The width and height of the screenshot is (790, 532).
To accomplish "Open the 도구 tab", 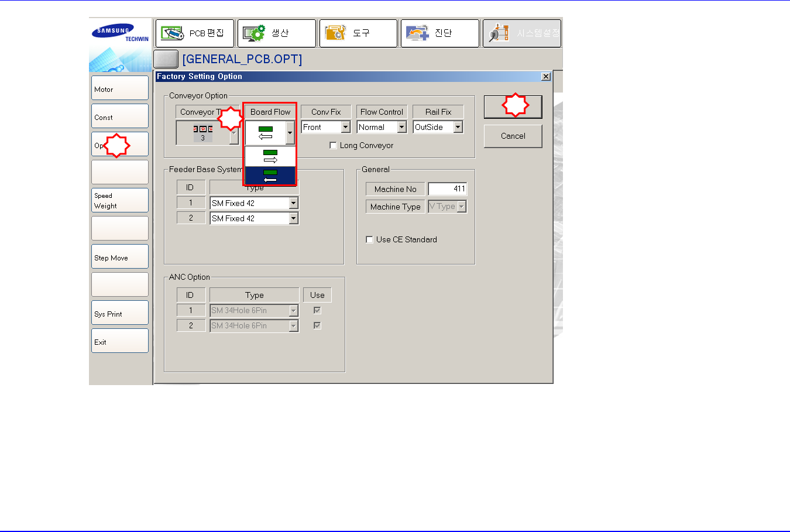I will pos(358,33).
